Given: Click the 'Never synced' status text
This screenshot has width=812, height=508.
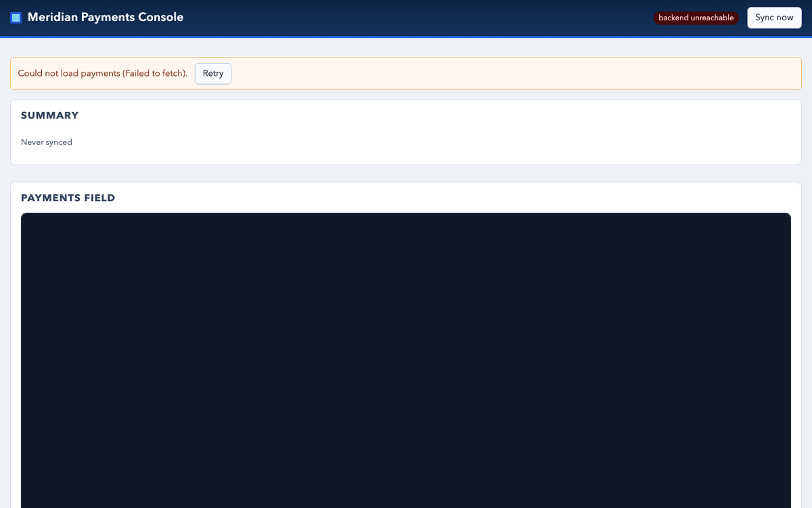Looking at the screenshot, I should click(x=47, y=142).
